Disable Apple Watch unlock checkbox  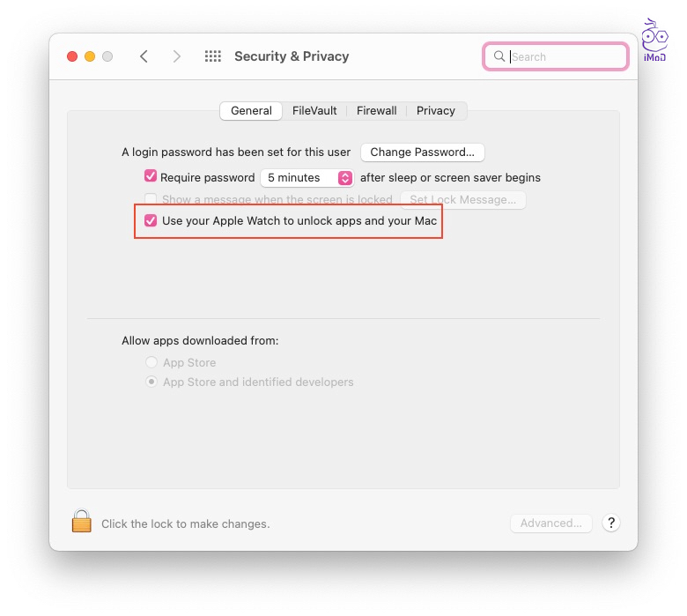point(151,220)
